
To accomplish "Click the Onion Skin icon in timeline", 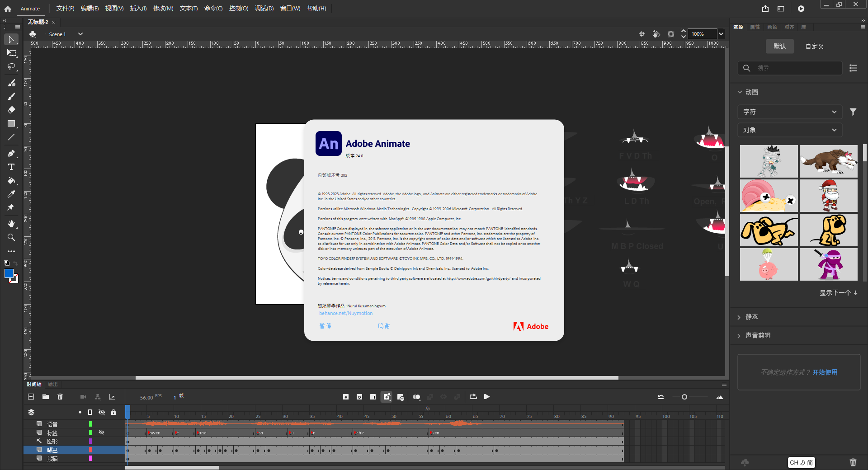I will pos(416,397).
